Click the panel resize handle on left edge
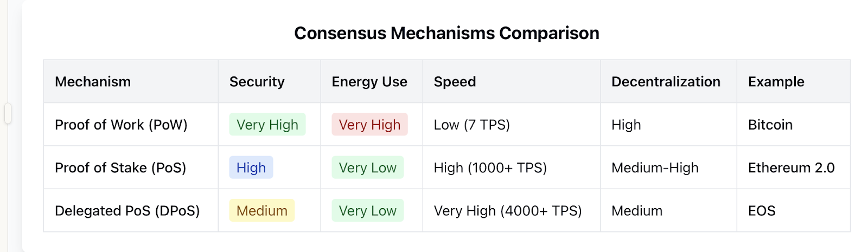The width and height of the screenshot is (868, 252). tap(8, 113)
